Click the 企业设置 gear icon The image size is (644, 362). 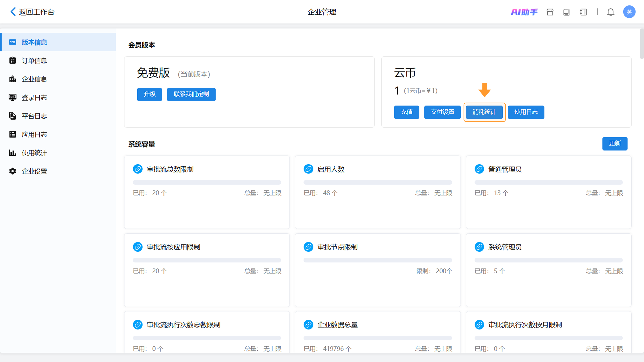point(13,171)
